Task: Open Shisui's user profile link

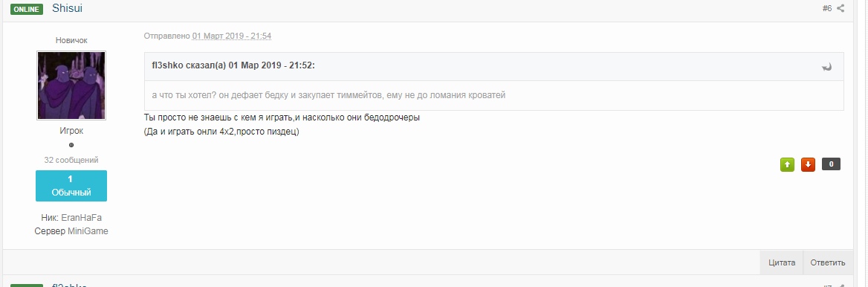Action: tap(68, 7)
